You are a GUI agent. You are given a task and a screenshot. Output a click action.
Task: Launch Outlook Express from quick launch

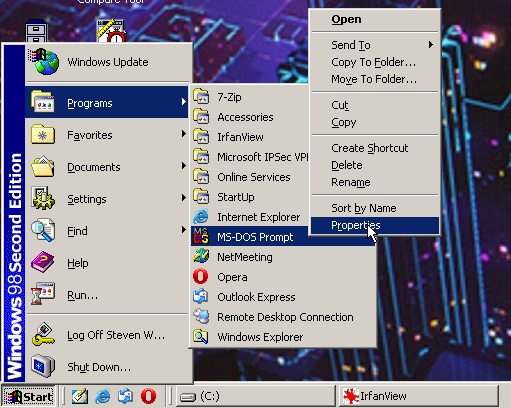(125, 396)
